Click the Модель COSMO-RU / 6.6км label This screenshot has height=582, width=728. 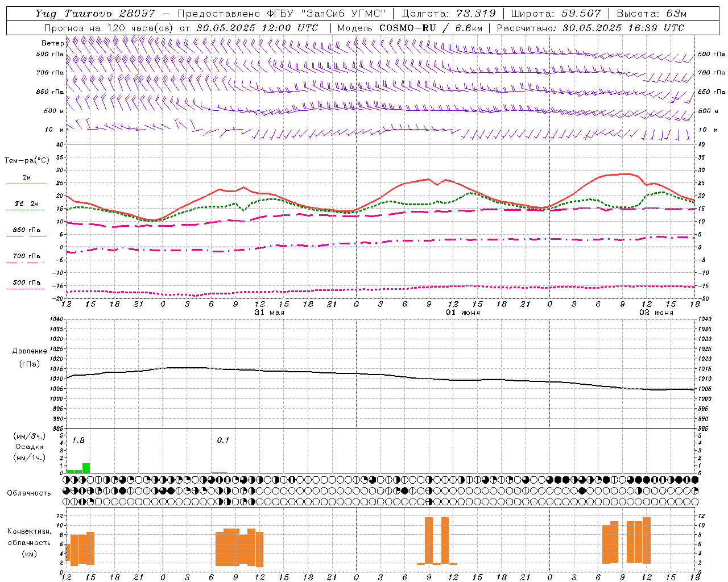[x=410, y=28]
